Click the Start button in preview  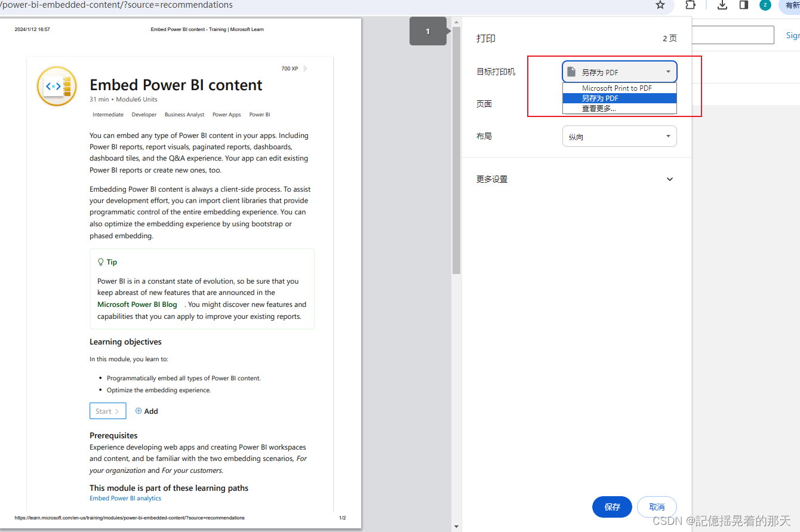(107, 411)
